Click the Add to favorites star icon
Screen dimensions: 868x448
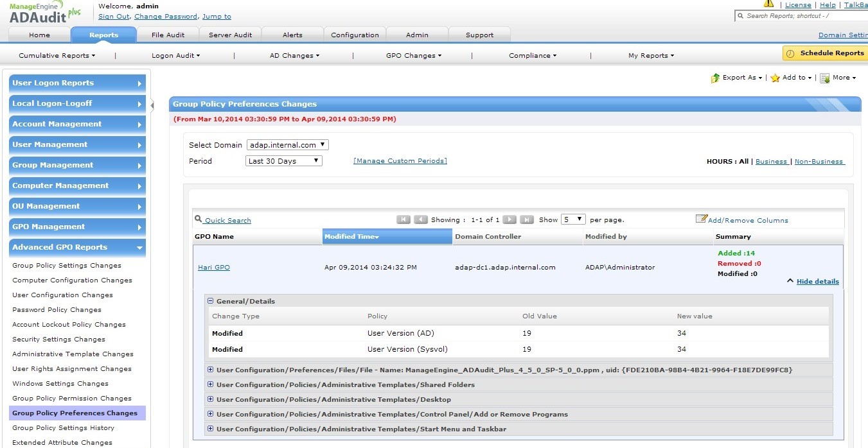point(775,78)
